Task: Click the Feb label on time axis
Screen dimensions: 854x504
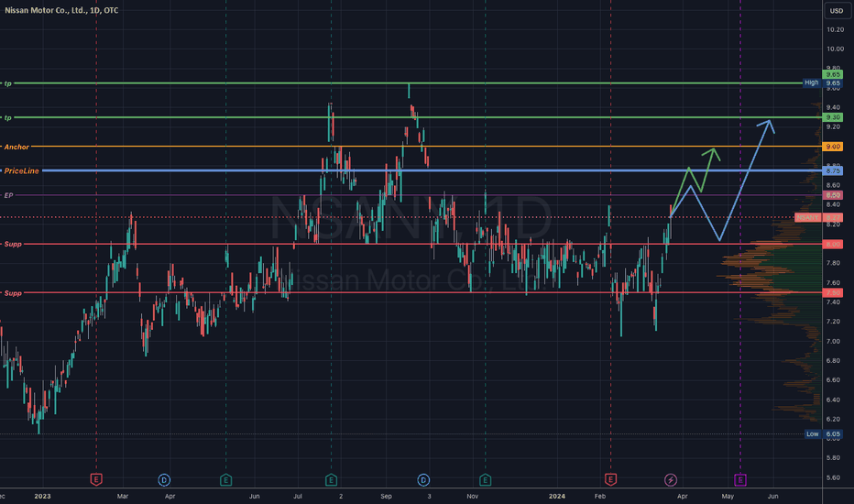Action: pyautogui.click(x=599, y=496)
